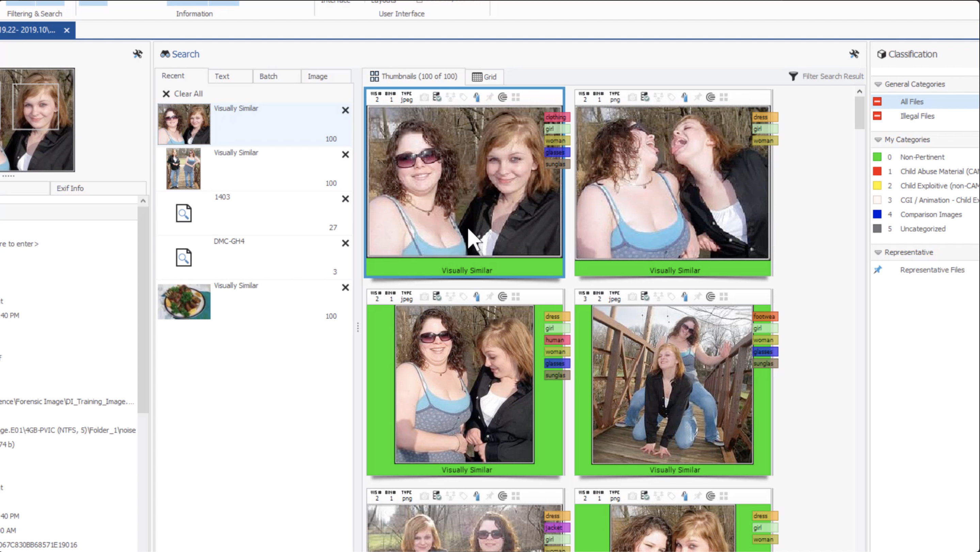Click the 1403 search document icon

point(184,213)
